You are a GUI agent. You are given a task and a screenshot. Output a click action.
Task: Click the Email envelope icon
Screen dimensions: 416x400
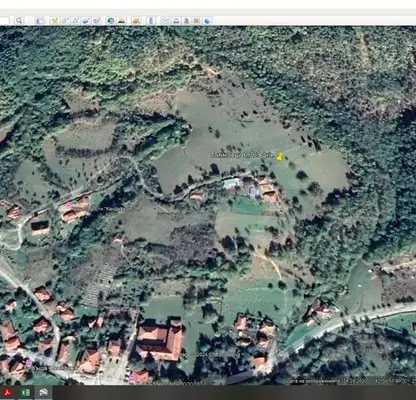(x=165, y=21)
